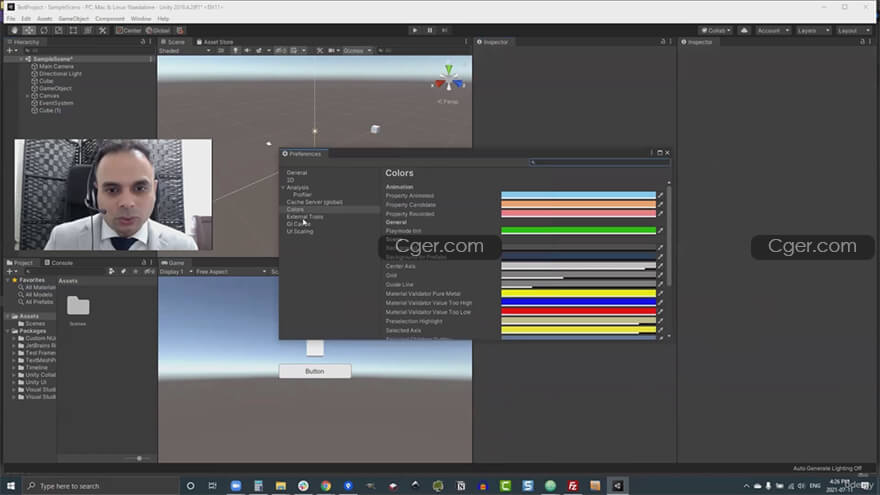Toggle scene audio icon

coord(247,51)
